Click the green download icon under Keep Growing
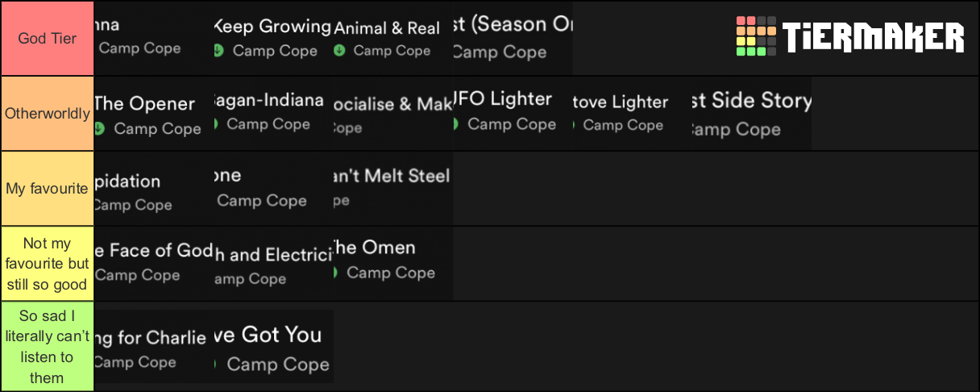The image size is (980, 392). click(x=218, y=51)
